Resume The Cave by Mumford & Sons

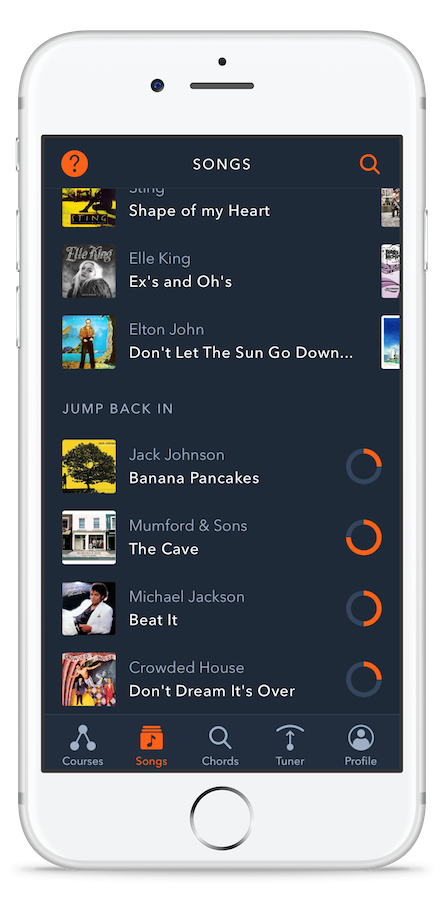coord(222,537)
